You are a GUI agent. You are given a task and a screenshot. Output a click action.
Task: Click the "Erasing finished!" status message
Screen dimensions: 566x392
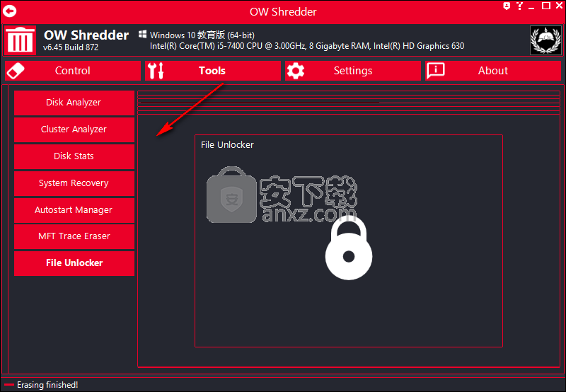pos(47,385)
